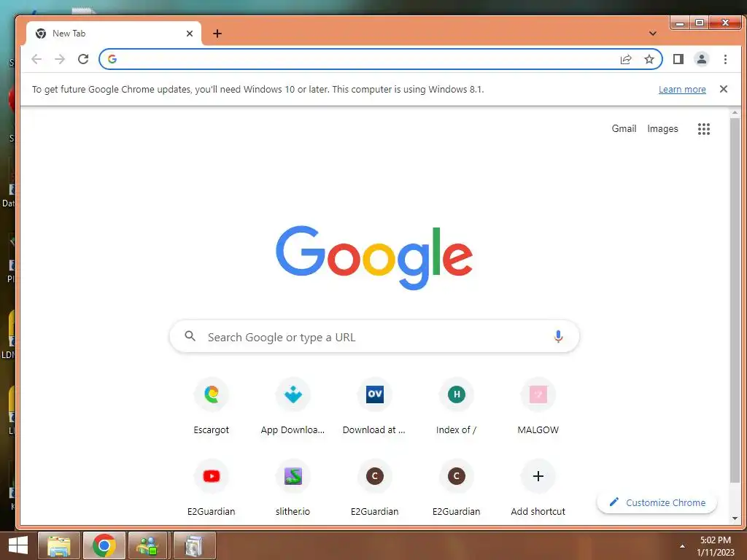Open Windows Start button
This screenshot has width=747, height=560.
[18, 545]
